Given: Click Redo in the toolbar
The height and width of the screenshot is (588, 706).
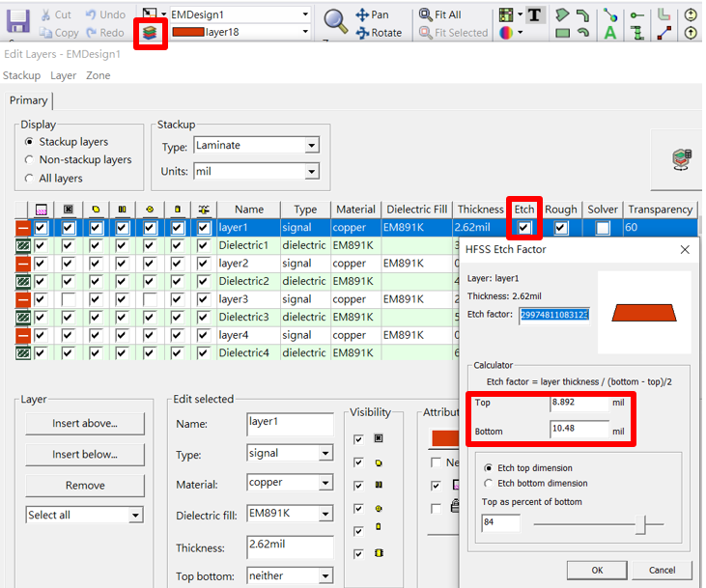Looking at the screenshot, I should click(105, 33).
